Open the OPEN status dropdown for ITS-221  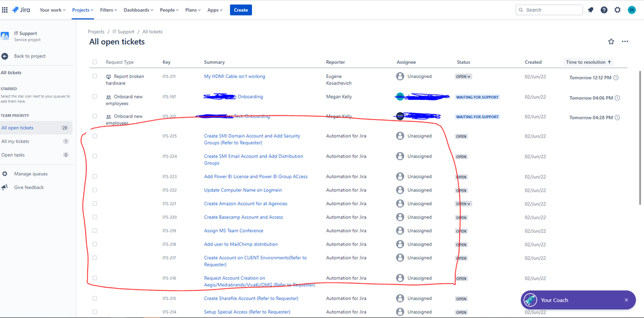point(463,204)
